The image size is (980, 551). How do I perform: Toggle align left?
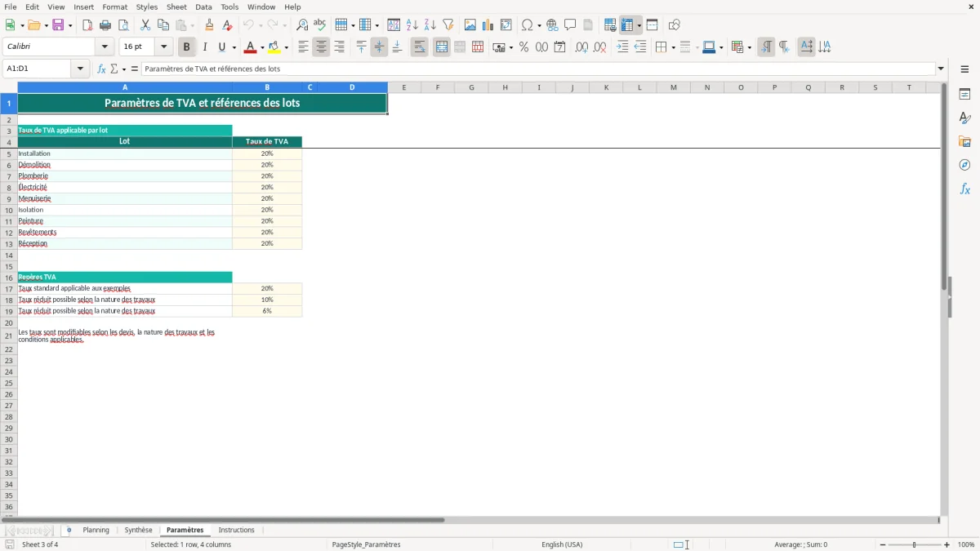(303, 47)
